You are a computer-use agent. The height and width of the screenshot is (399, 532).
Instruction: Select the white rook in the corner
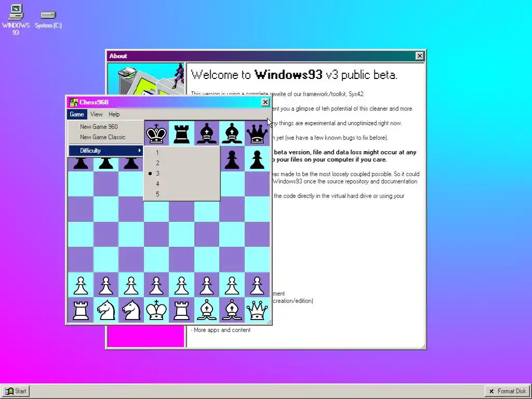tap(81, 310)
